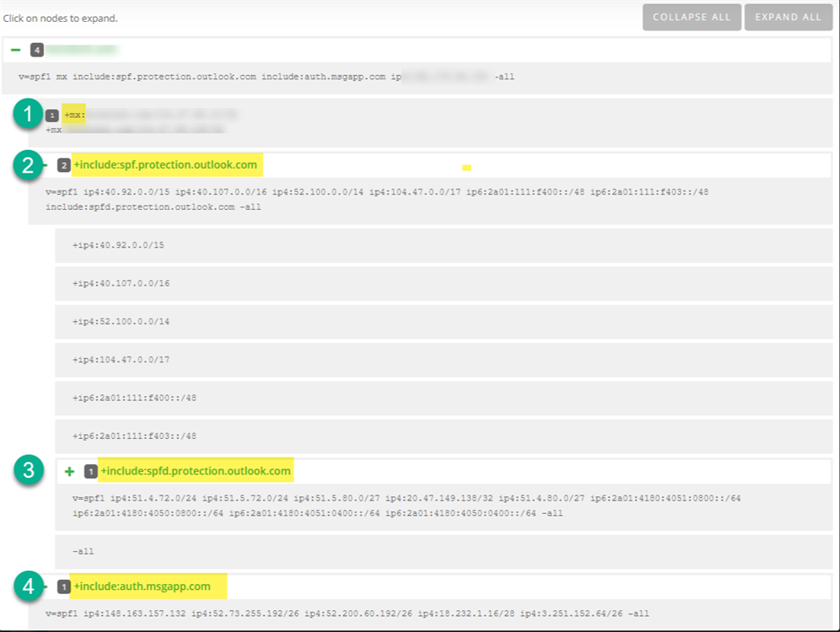Screen dimensions: 840x632
Task: Click the COLLAPSE ALL button
Action: pos(692,18)
